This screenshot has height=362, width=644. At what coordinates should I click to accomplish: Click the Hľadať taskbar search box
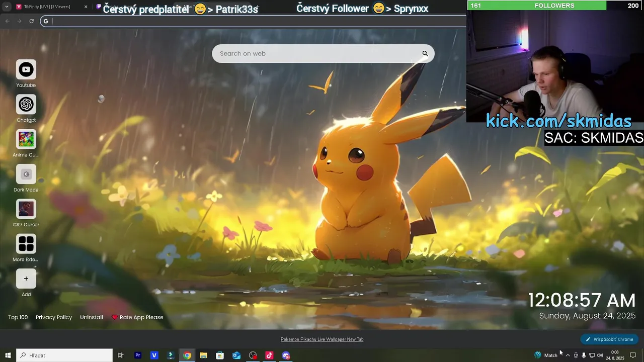tap(64, 355)
